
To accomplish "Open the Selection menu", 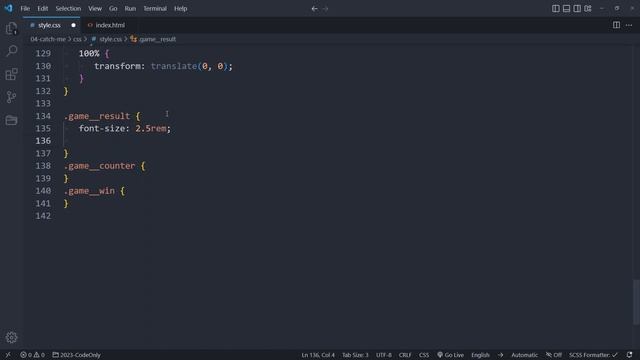I will (x=68, y=9).
